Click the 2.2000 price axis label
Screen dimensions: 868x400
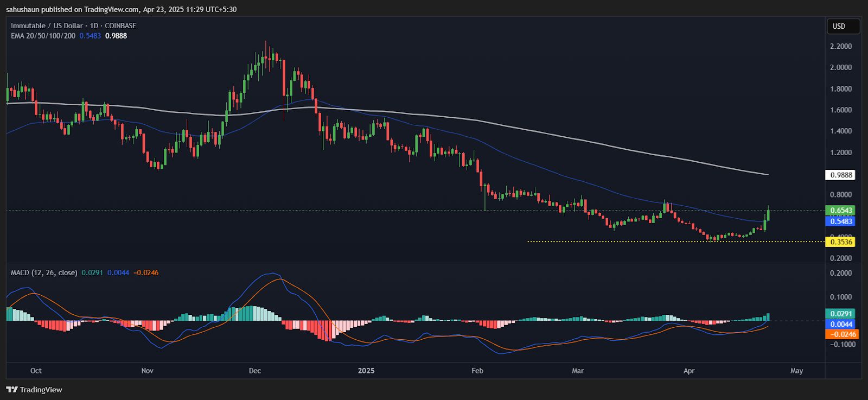pos(841,46)
